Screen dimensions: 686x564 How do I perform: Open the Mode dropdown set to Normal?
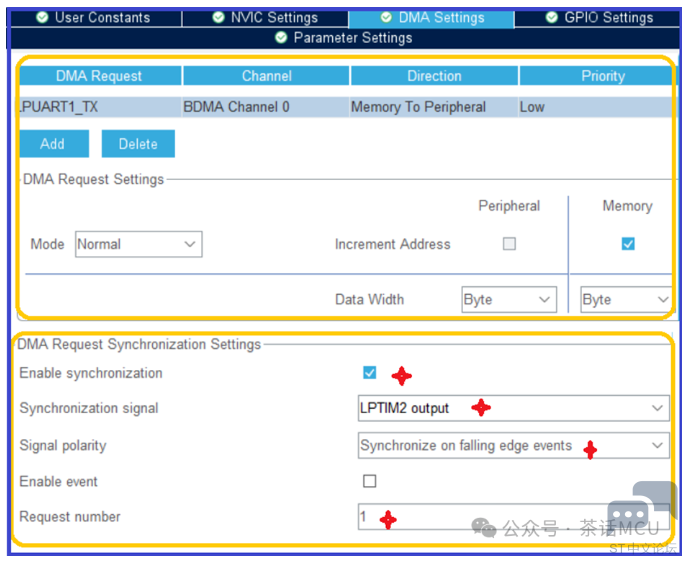[x=138, y=244]
